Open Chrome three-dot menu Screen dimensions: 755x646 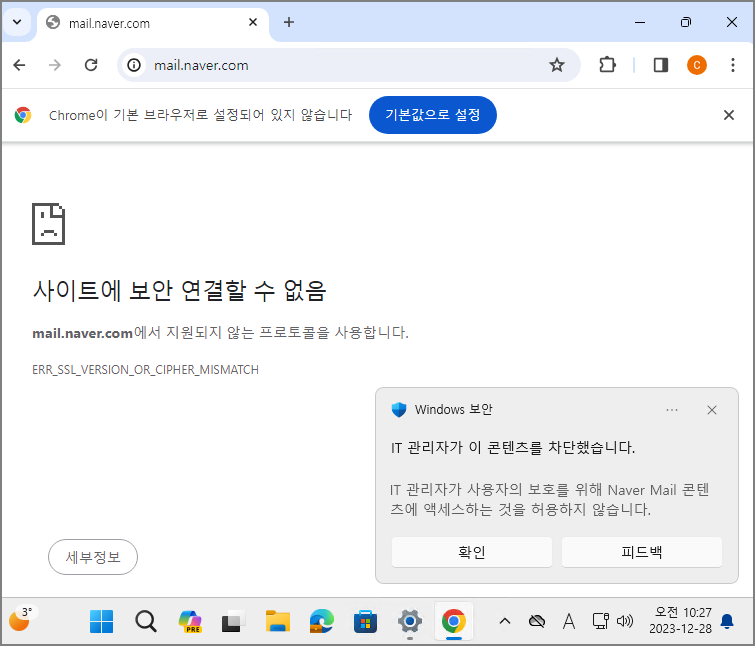[x=732, y=65]
